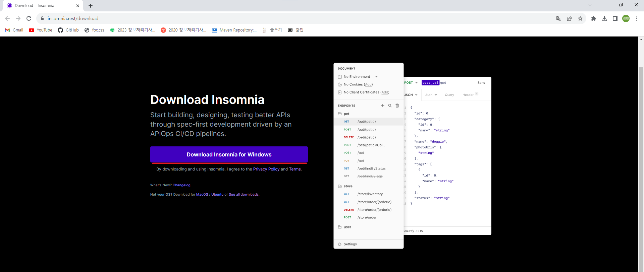Open the fox.css bookmark

pos(94,30)
